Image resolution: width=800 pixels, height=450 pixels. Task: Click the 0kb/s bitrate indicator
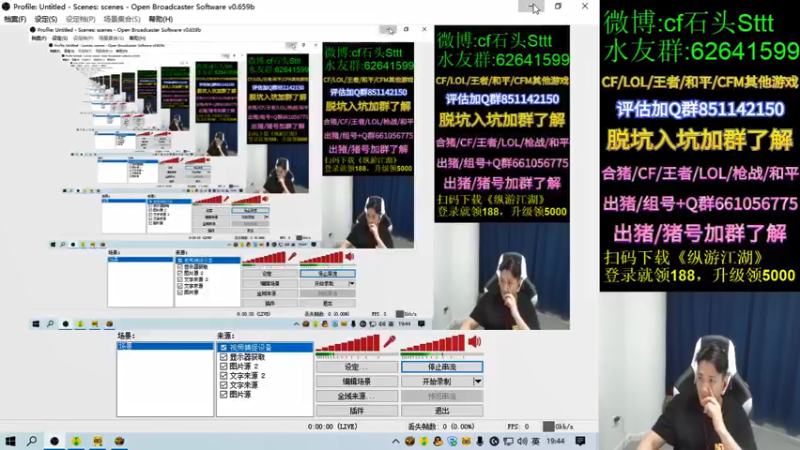(x=558, y=427)
